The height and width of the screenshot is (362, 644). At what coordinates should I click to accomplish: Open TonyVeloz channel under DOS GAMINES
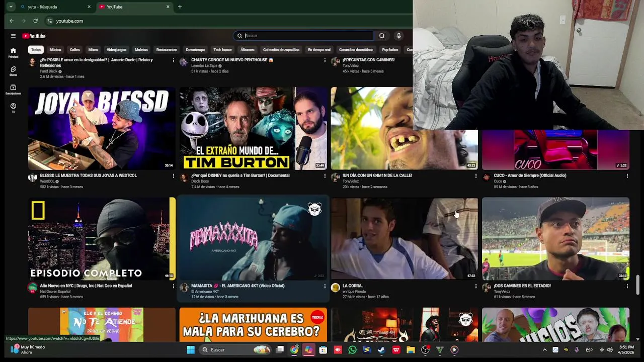[502, 291]
